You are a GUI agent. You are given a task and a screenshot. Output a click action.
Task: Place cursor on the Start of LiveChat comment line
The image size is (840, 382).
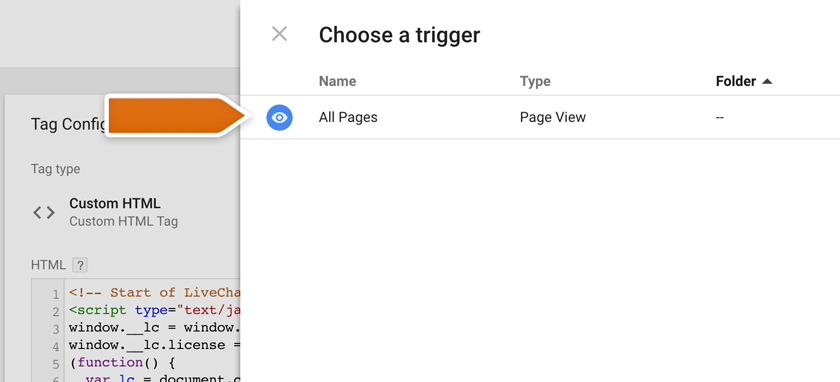click(x=154, y=293)
